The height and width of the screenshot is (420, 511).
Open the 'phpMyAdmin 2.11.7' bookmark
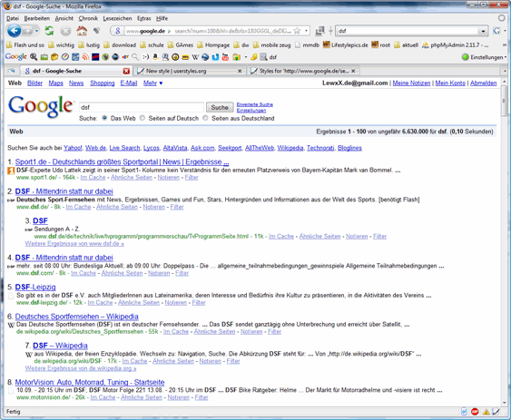tap(455, 45)
